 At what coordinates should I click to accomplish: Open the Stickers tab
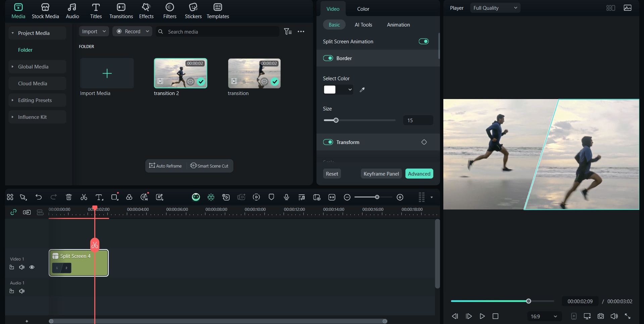coord(193,11)
